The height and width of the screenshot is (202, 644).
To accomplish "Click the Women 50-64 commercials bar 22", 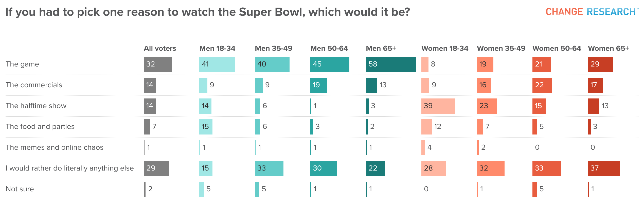I will pyautogui.click(x=542, y=85).
